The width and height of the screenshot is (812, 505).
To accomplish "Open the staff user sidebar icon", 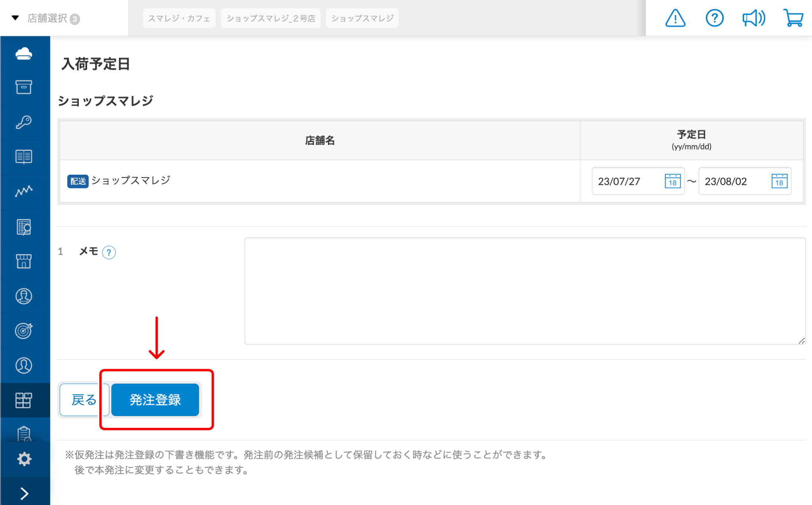I will coord(24,365).
